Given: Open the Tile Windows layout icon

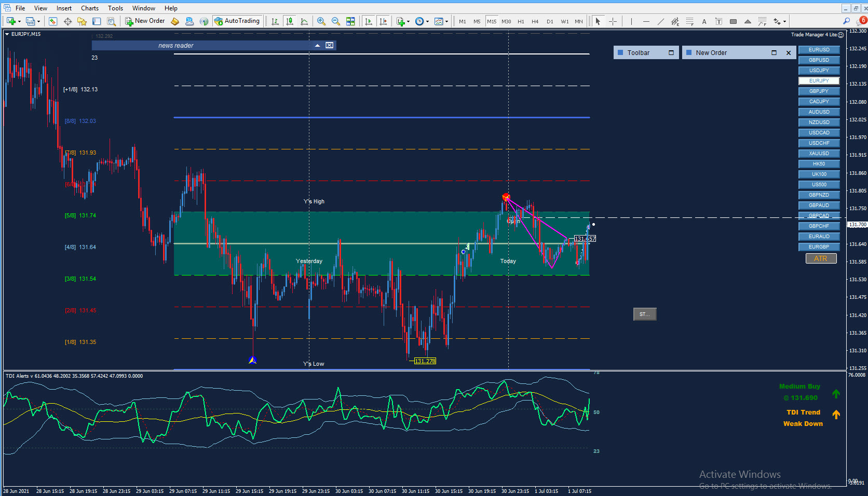Looking at the screenshot, I should 350,21.
